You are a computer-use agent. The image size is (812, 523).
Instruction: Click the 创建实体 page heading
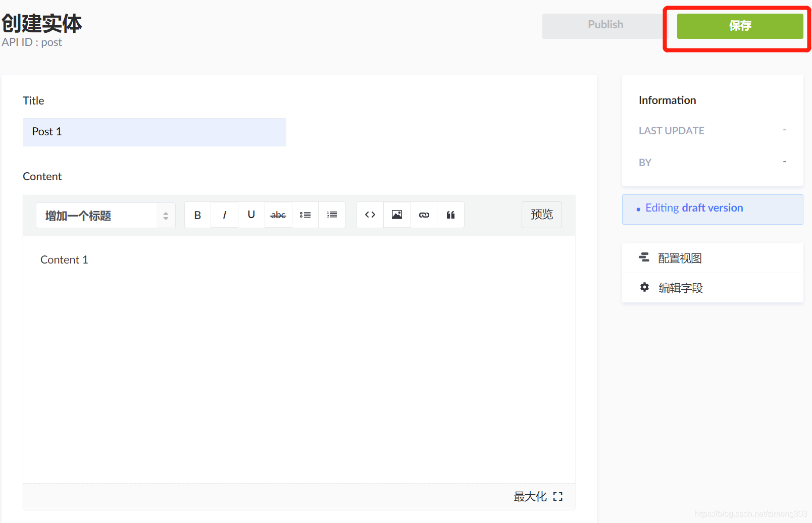(42, 23)
